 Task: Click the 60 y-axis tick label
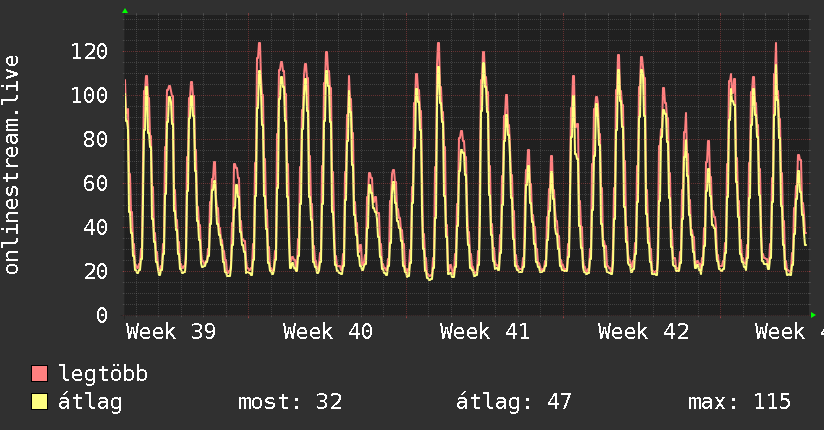point(96,183)
